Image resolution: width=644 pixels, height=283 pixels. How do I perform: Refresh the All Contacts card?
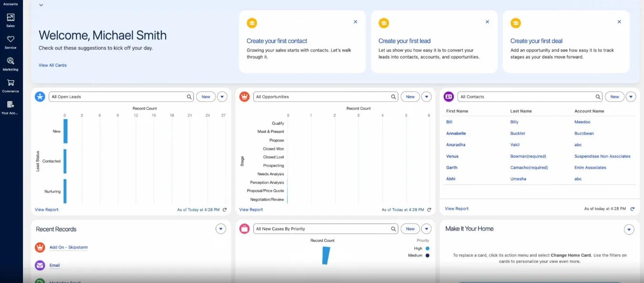point(632,209)
